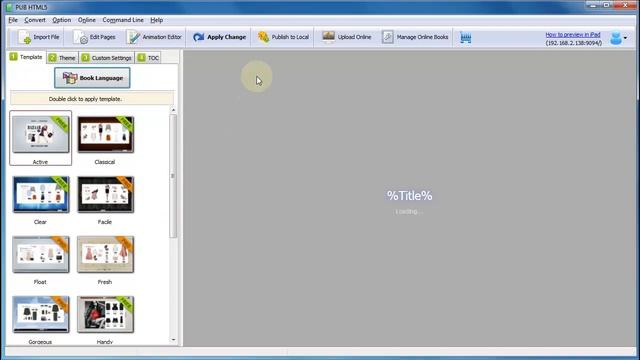The image size is (640, 360).
Task: Open Manage Online Books
Action: [415, 37]
